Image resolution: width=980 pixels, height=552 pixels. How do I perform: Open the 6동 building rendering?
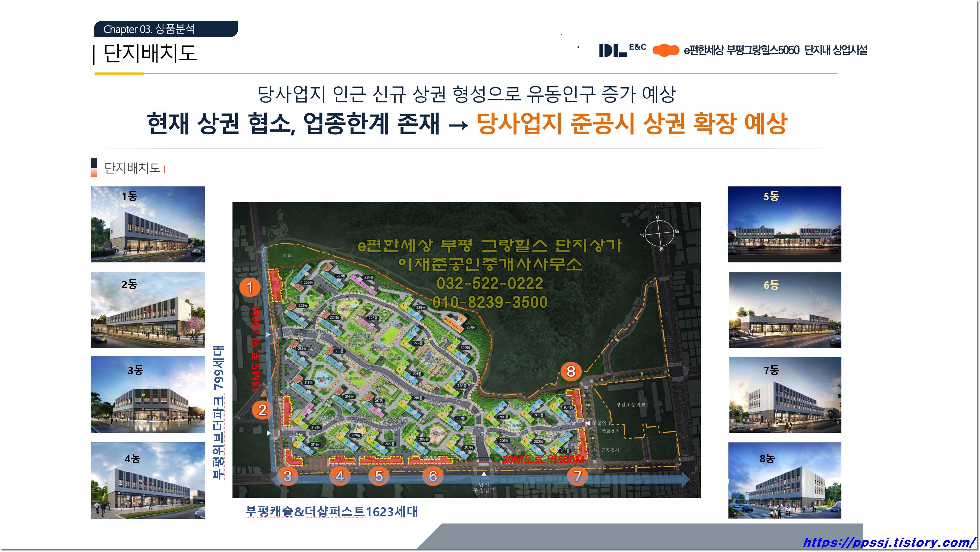tap(785, 310)
